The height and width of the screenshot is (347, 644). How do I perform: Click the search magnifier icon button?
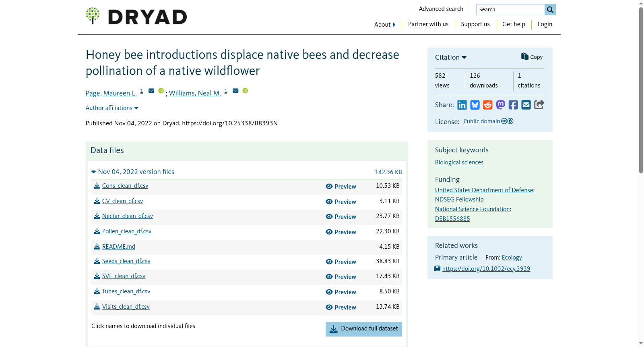tap(550, 10)
